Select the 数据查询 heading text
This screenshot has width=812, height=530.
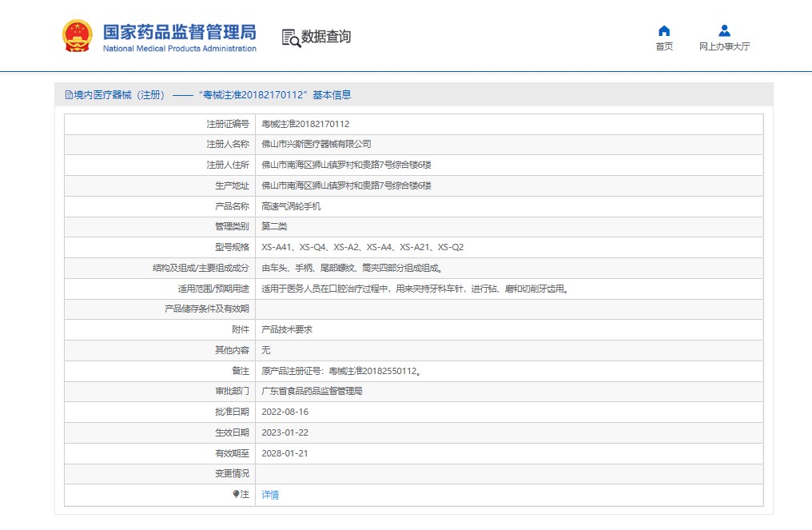pyautogui.click(x=326, y=37)
